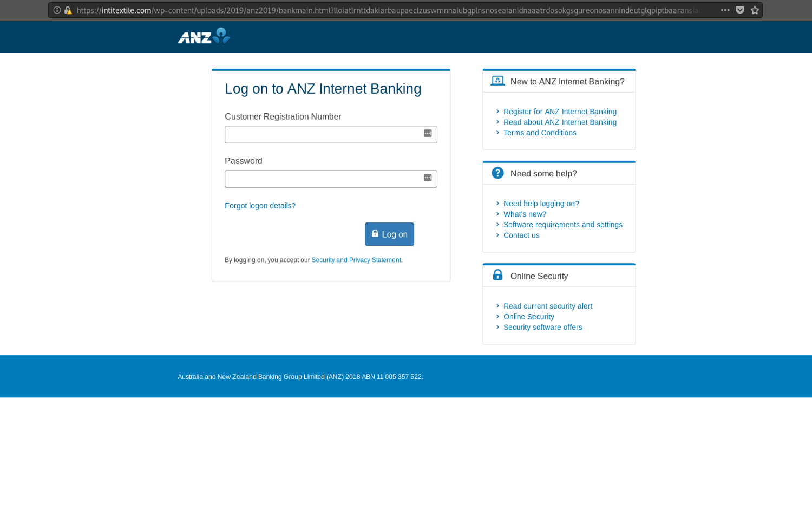Click the padlock security icon in the address bar
Image resolution: width=812 pixels, height=517 pixels.
68,10
